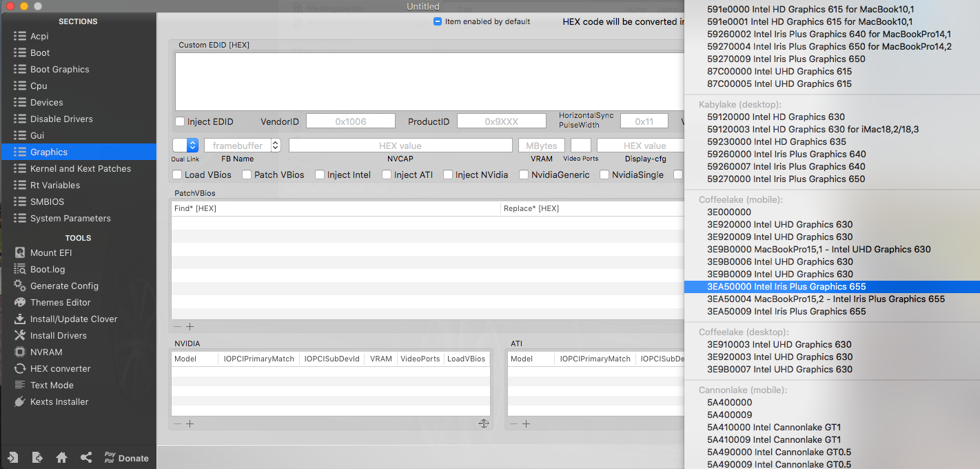The height and width of the screenshot is (469, 980).
Task: Enable the Patch VBios checkbox
Action: 247,174
